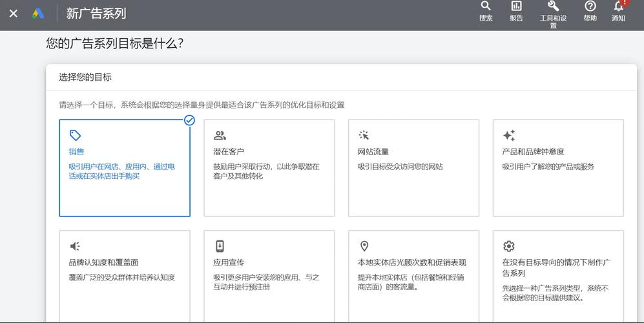Select the 产品和品牌钟意度 goal card
Viewport: 644px width, 323px height.
(x=558, y=168)
